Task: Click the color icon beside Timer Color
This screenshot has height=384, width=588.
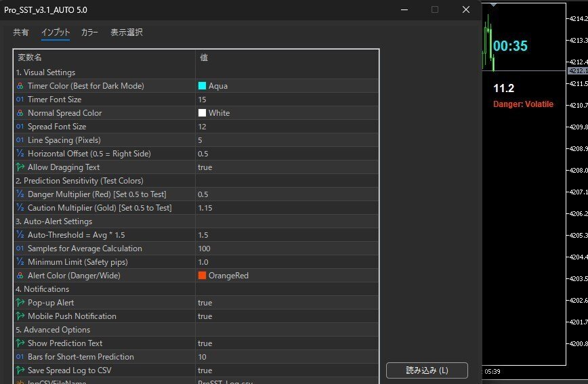Action: point(20,86)
